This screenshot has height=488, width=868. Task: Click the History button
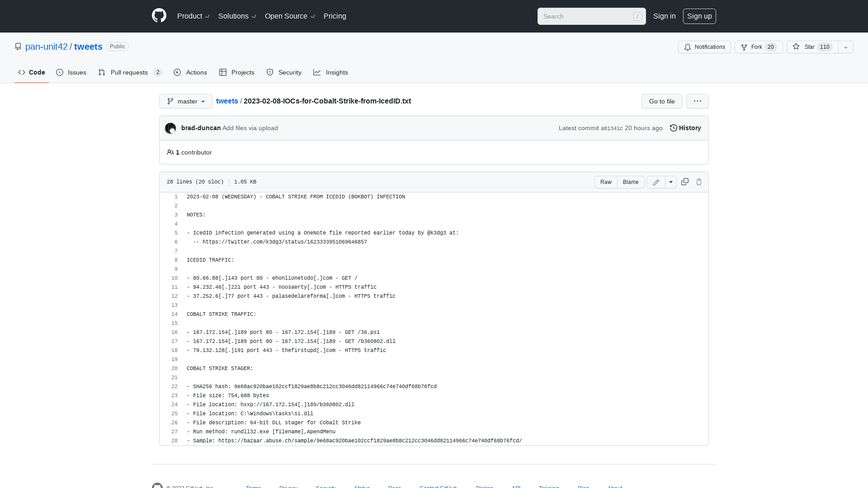pyautogui.click(x=685, y=127)
